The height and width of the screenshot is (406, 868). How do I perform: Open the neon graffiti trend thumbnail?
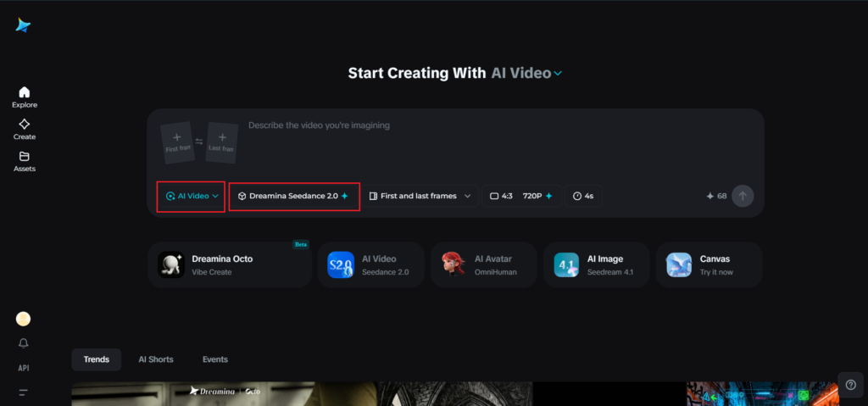point(763,394)
